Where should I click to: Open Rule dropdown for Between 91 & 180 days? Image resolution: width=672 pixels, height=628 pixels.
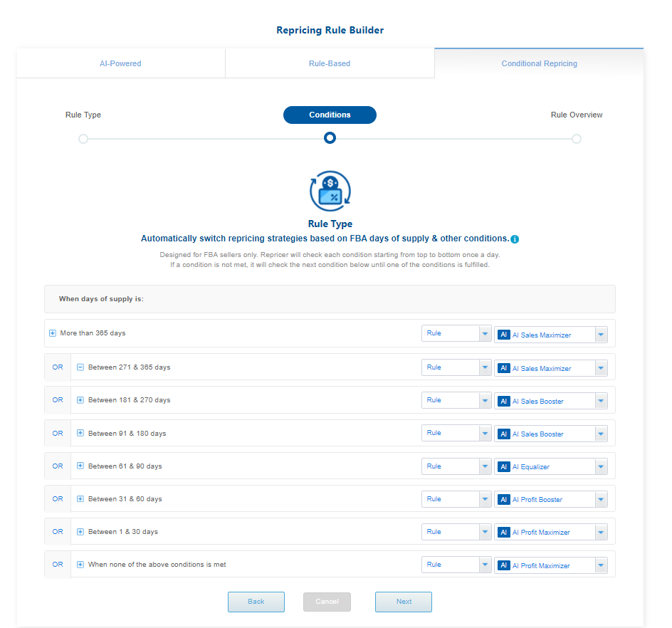click(x=456, y=433)
